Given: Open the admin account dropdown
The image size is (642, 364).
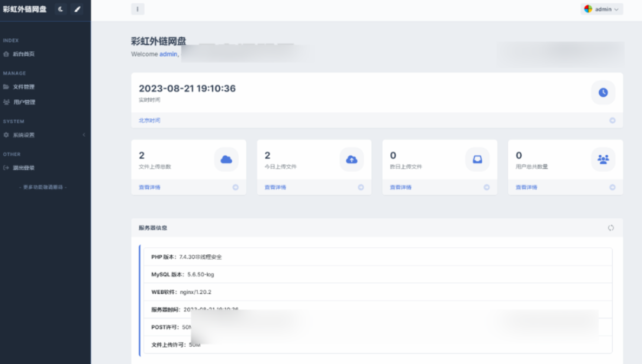Looking at the screenshot, I should [x=601, y=9].
